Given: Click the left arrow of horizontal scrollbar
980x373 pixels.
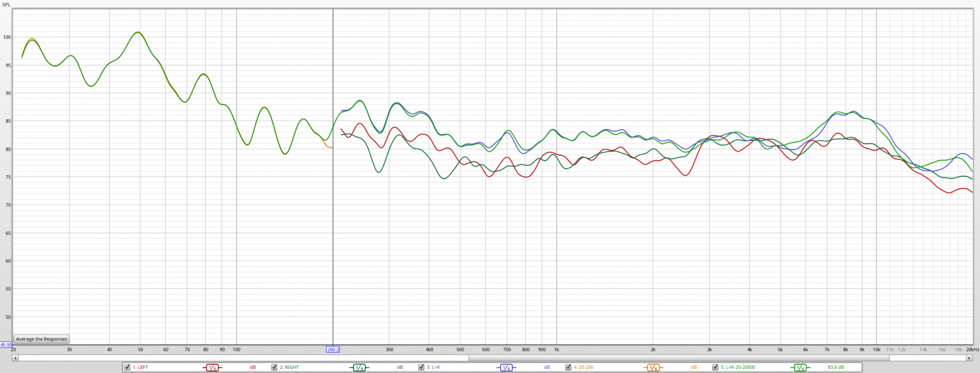Looking at the screenshot, I should [x=15, y=358].
